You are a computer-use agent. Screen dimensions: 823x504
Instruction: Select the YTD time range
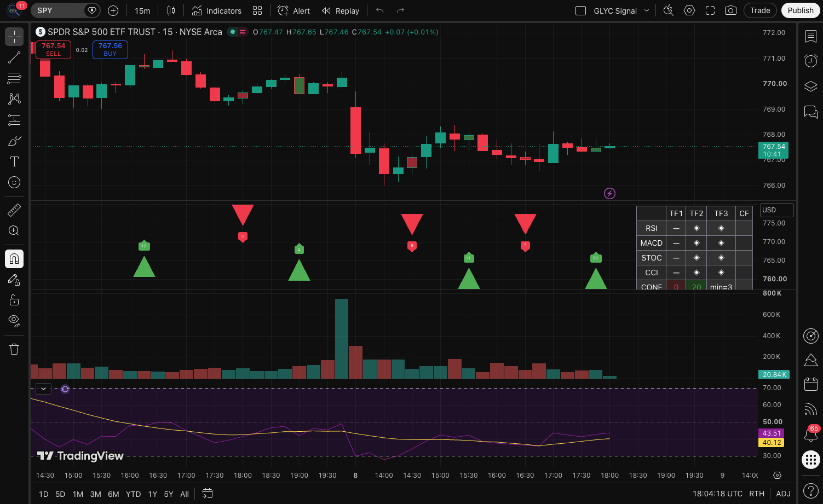pos(133,494)
